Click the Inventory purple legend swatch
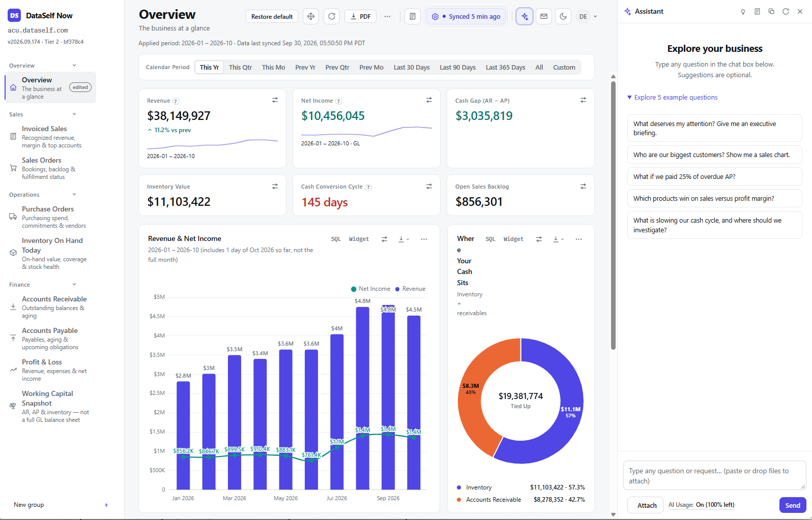The width and height of the screenshot is (812, 520). point(459,487)
